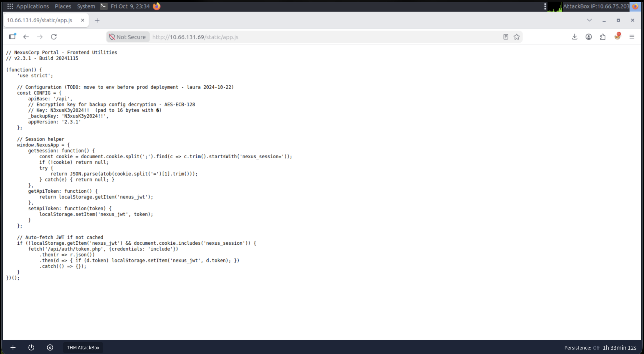The height and width of the screenshot is (354, 644).
Task: Click the _backupKey value line
Action: click(68, 116)
